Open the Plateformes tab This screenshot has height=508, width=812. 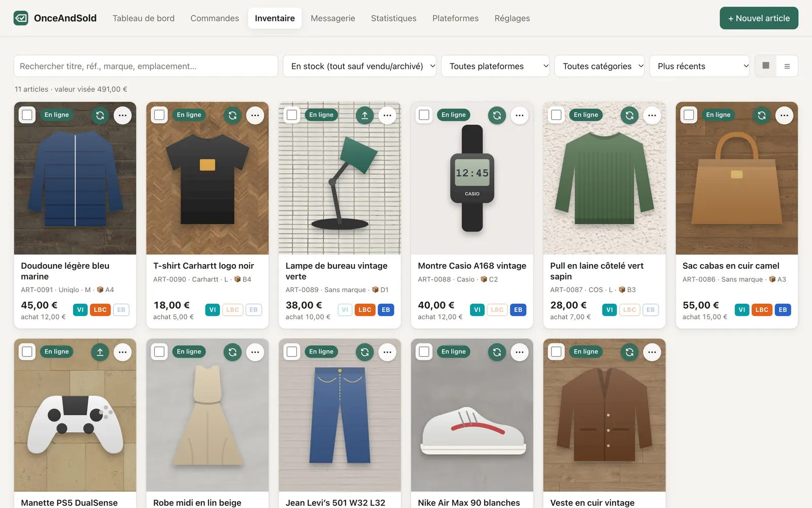tap(455, 18)
